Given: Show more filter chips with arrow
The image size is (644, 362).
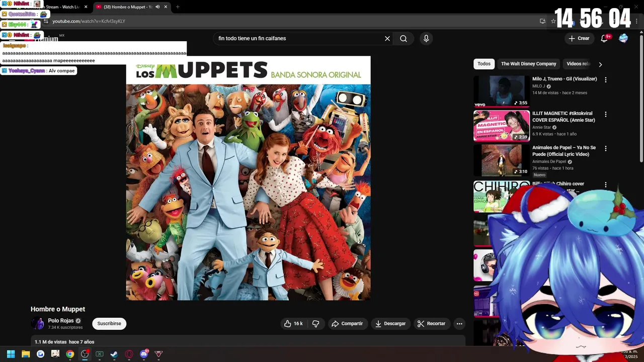Looking at the screenshot, I should click(x=600, y=64).
